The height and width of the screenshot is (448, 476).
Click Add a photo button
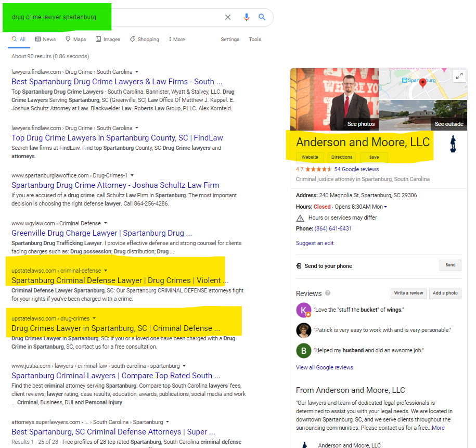tap(445, 293)
